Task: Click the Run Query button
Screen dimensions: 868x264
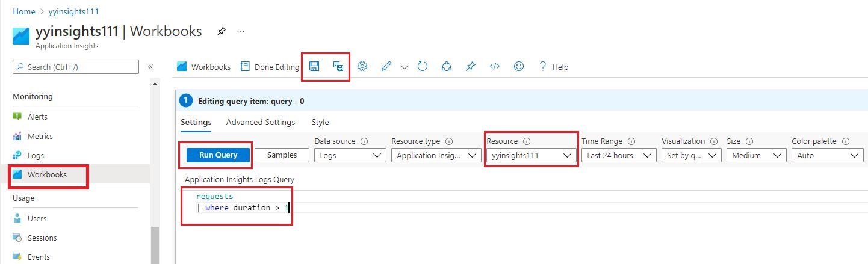Action: [x=218, y=155]
